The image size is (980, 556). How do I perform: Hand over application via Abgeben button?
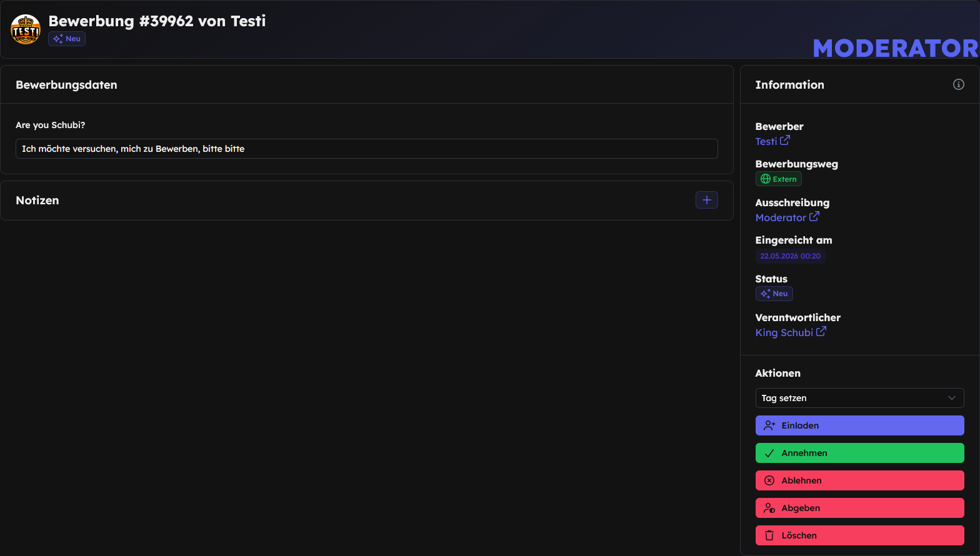point(859,508)
